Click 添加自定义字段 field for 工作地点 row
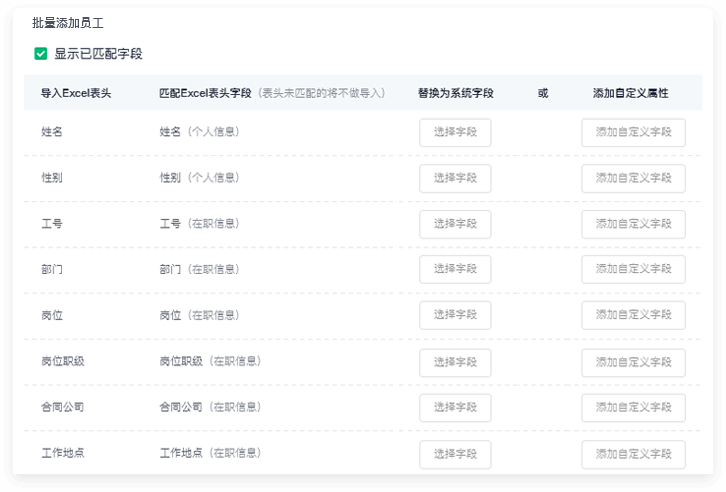Image resolution: width=726 pixels, height=492 pixels. click(x=633, y=453)
